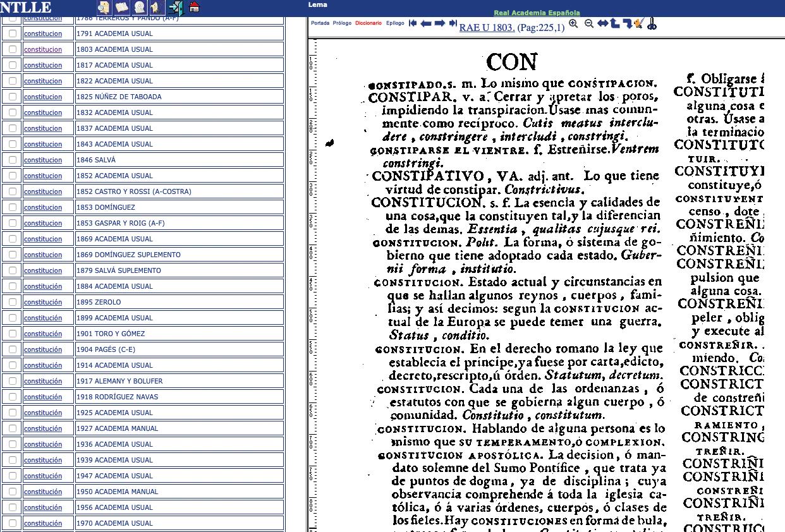
Task: Open constitucion link for 1852 CASTRO Y ROSSI
Action: (x=43, y=191)
